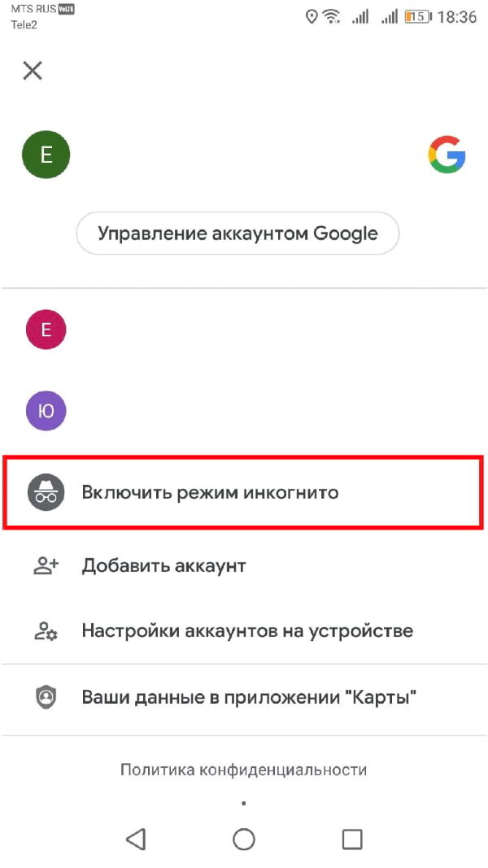Image resolution: width=488 pixels, height=868 pixels.
Task: Open the green 'E' profile avatar
Action: (x=46, y=155)
